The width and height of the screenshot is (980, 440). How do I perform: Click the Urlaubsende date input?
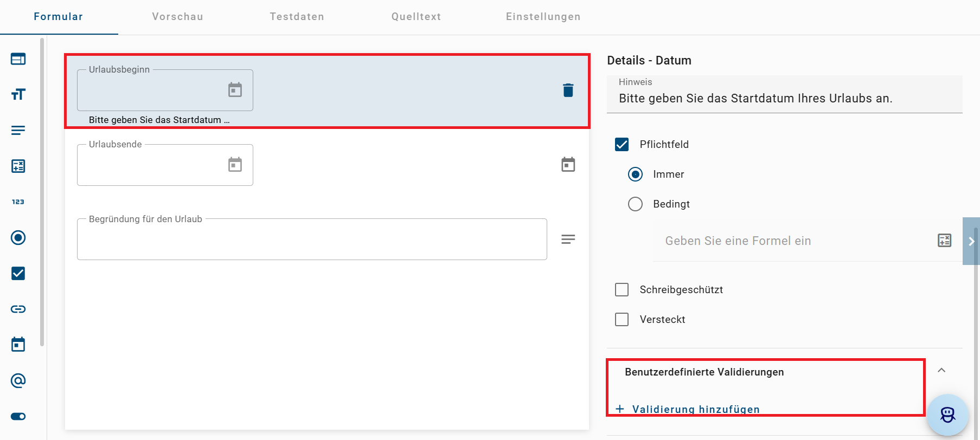tap(165, 165)
